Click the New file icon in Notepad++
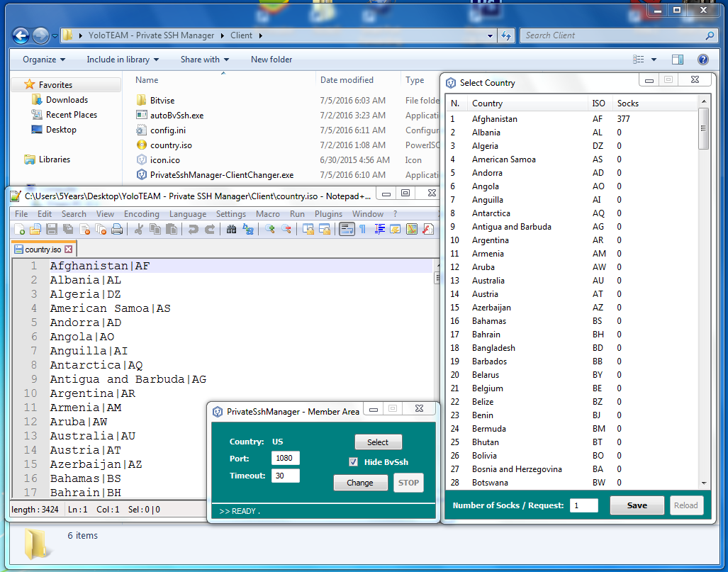The image size is (728, 572). tap(20, 229)
